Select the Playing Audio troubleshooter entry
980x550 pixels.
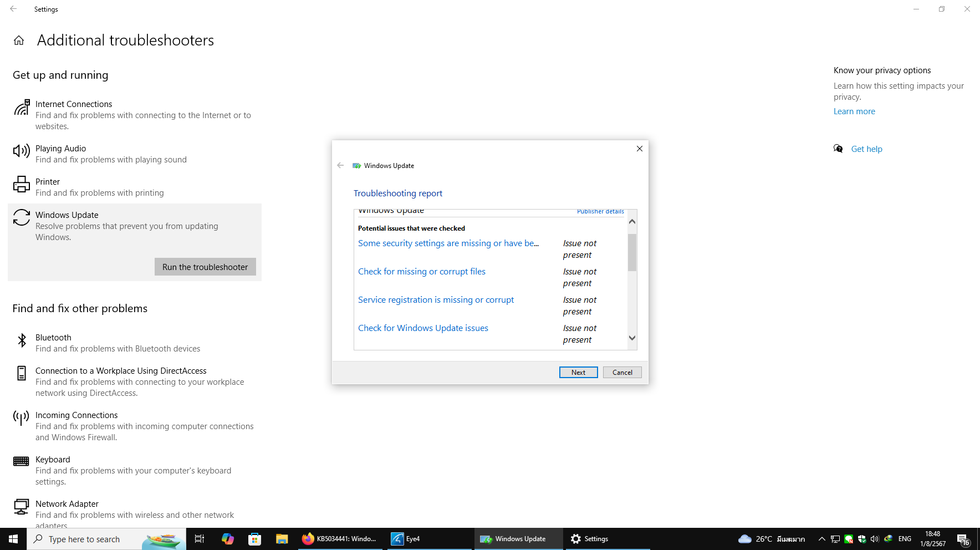(x=135, y=154)
